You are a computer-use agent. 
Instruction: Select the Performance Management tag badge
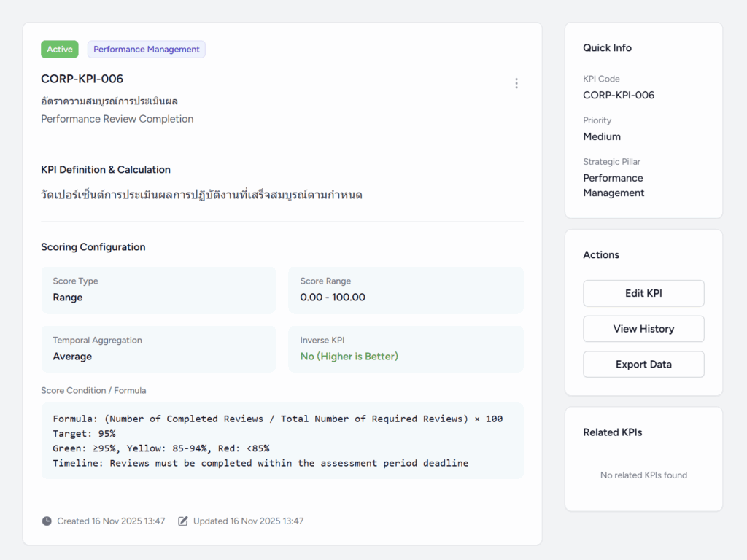tap(146, 50)
